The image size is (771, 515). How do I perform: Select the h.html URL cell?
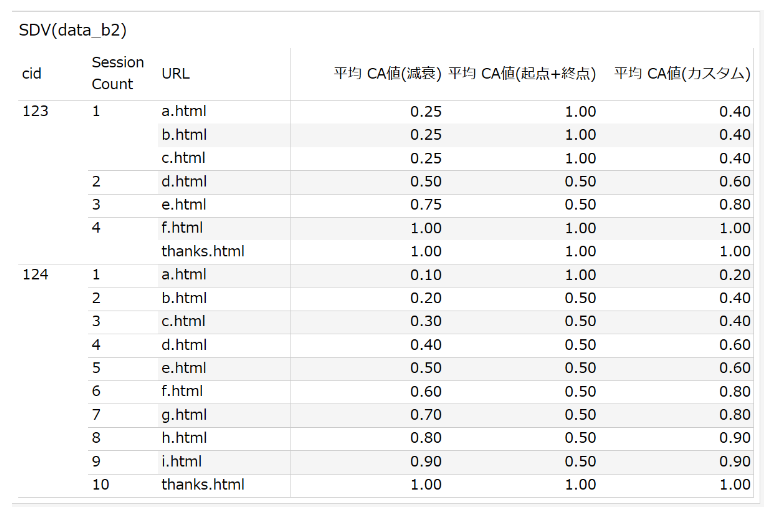pyautogui.click(x=184, y=438)
